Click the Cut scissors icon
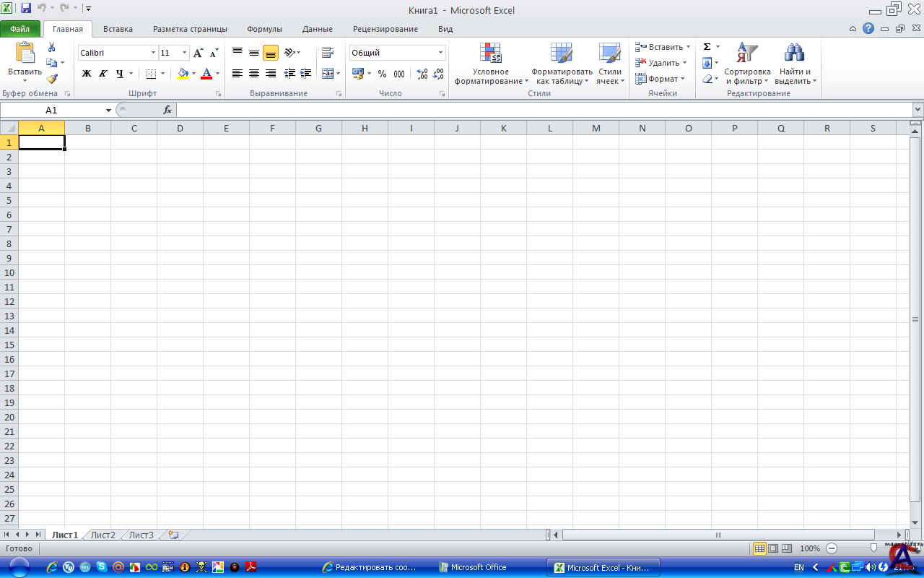 [x=51, y=47]
